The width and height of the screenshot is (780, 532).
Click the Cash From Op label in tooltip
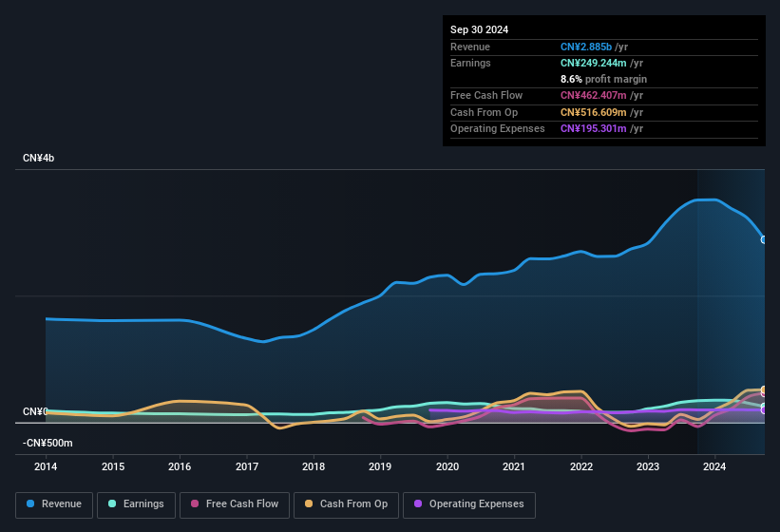pos(484,112)
